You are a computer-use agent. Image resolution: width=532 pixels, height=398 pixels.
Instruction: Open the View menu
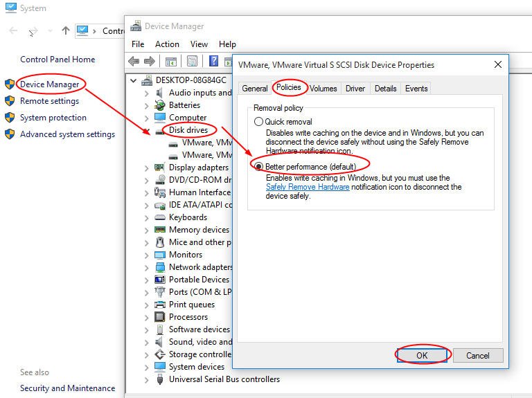click(x=199, y=44)
